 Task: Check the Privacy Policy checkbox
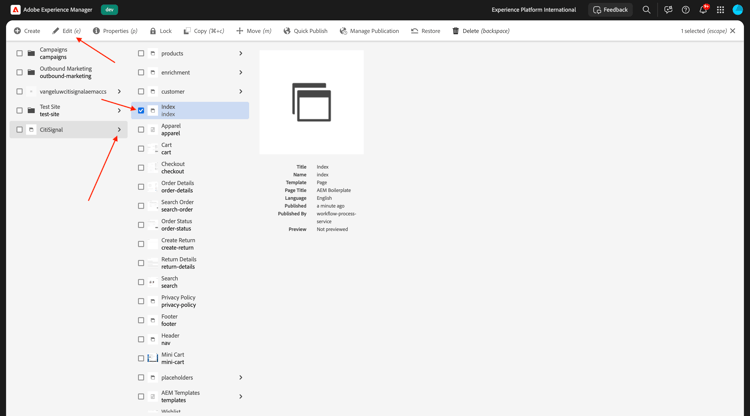pyautogui.click(x=141, y=301)
